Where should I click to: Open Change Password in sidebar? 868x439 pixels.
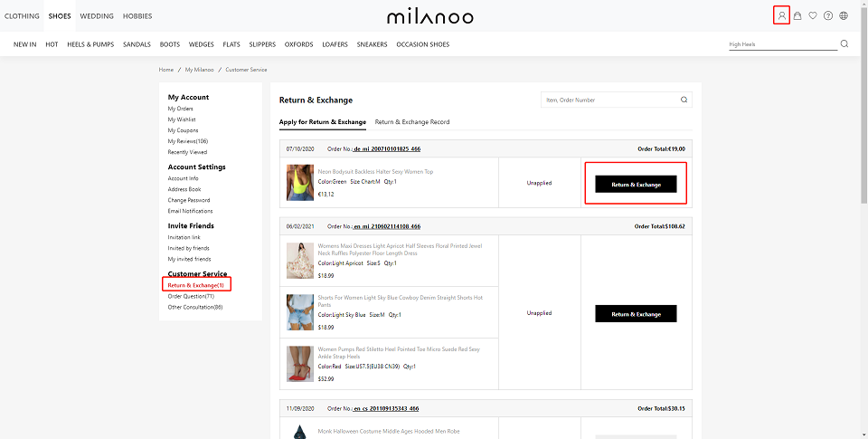click(x=189, y=200)
